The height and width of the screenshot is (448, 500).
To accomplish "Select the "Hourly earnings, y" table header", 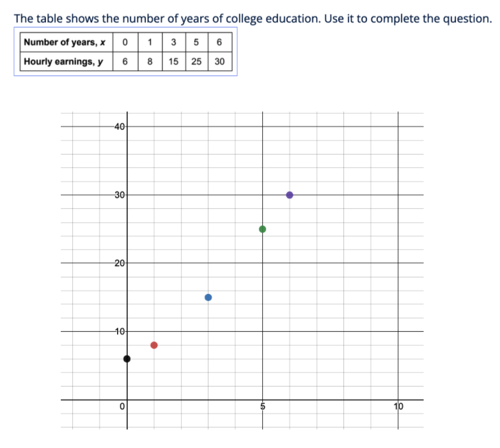I will 64,62.
